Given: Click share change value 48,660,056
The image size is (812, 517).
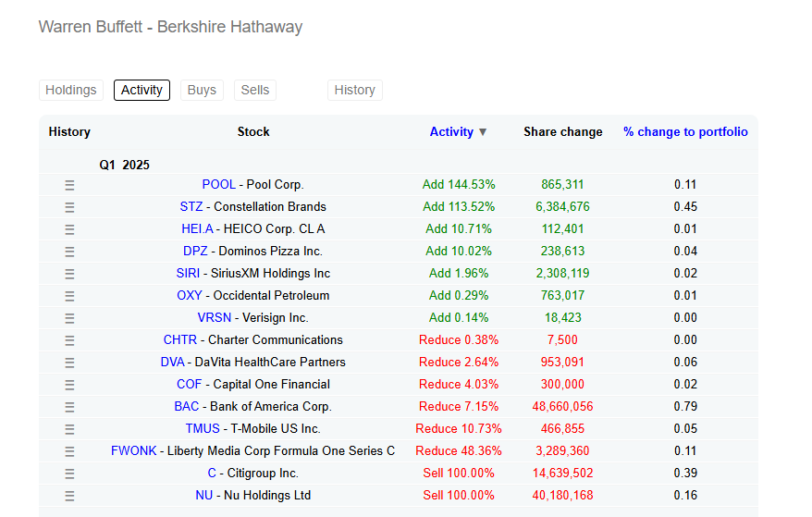Looking at the screenshot, I should [x=563, y=407].
